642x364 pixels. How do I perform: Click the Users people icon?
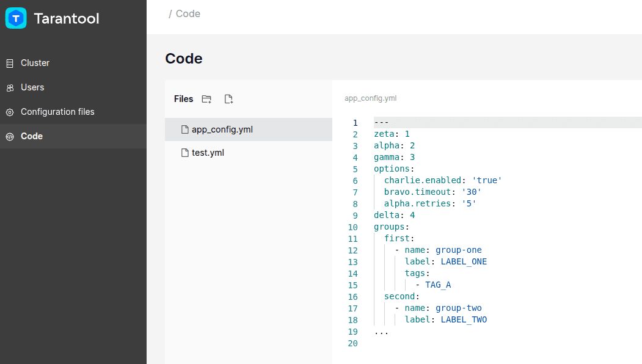[10, 87]
